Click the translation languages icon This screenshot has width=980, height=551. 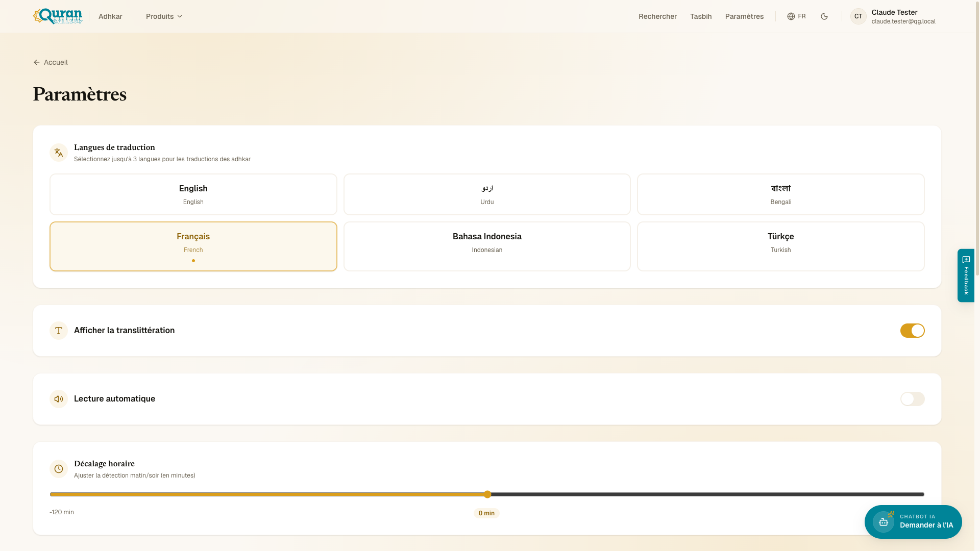point(59,153)
